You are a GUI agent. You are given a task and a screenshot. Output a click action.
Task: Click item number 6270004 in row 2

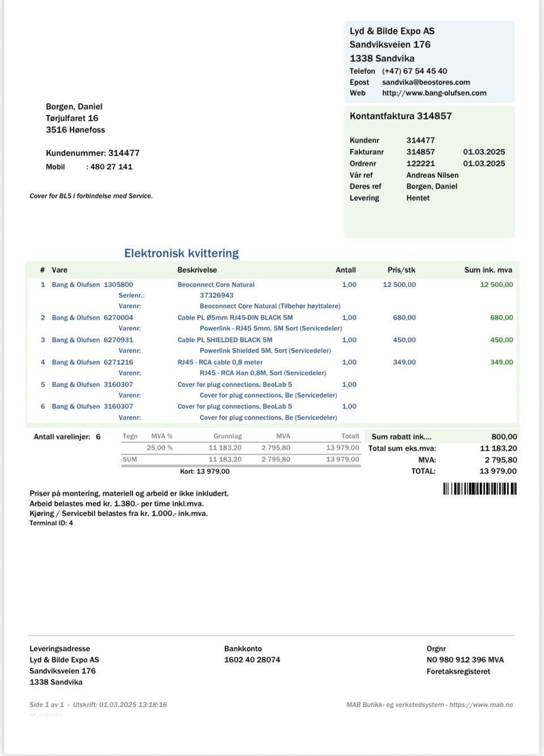(x=118, y=318)
